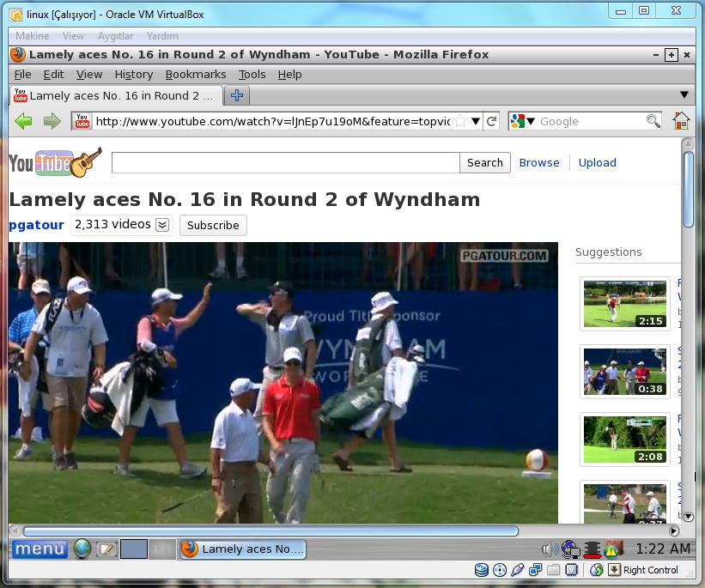
Task: Click the CPU load tray icon
Action: tap(593, 549)
